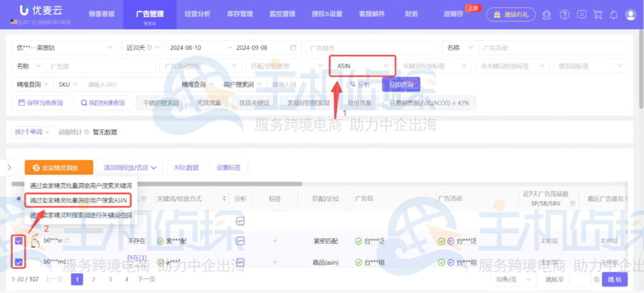Sort by 关键词/投放方式 column arrows

click(x=225, y=199)
